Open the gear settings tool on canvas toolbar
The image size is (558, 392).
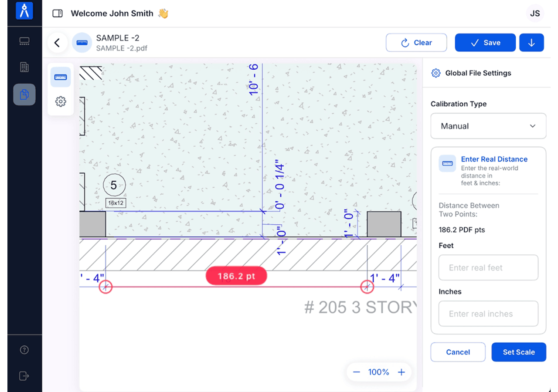click(x=61, y=102)
